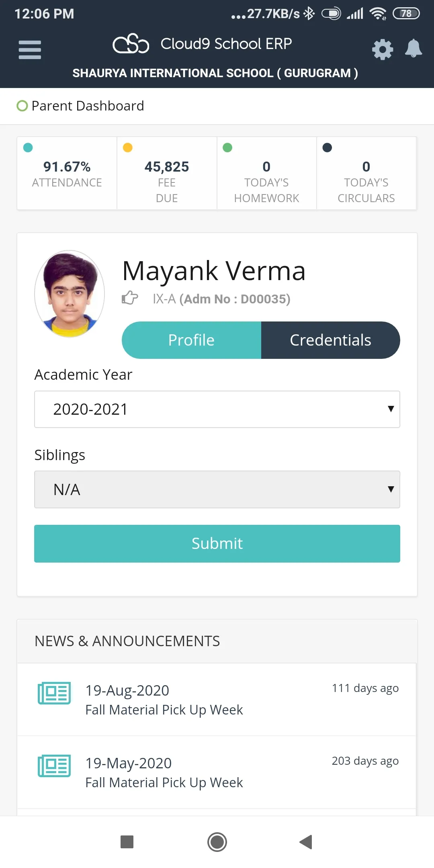Expand the Siblings N/A dropdown
This screenshot has height=868, width=434.
[217, 489]
